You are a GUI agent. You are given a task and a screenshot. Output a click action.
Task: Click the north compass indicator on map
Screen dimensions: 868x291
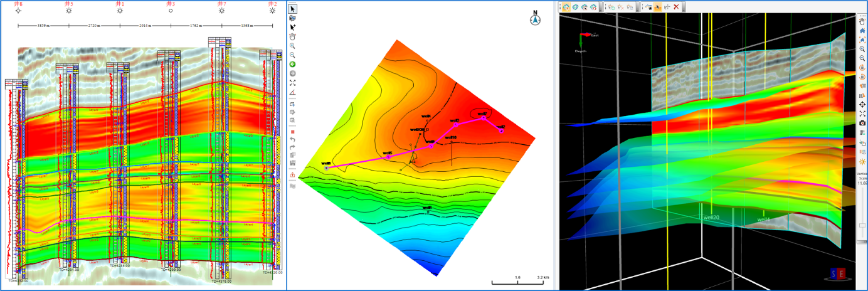(x=535, y=18)
